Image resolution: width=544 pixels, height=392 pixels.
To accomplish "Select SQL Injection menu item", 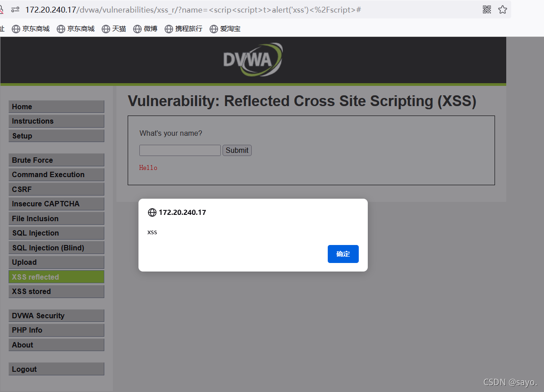I will 56,233.
